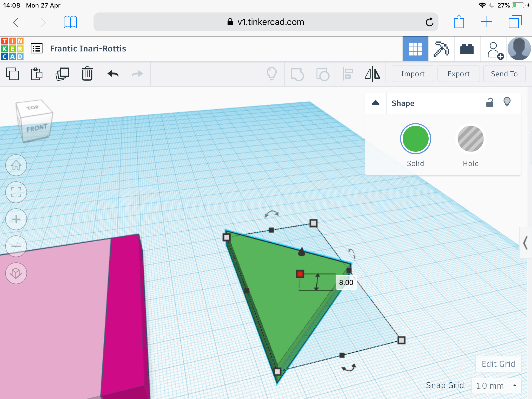Select the Flip mirror tool
The height and width of the screenshot is (399, 532).
coord(373,74)
